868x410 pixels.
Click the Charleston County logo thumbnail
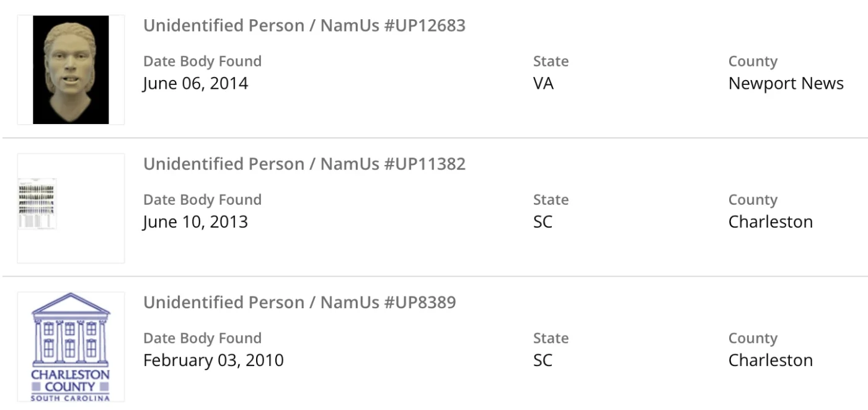(x=71, y=347)
